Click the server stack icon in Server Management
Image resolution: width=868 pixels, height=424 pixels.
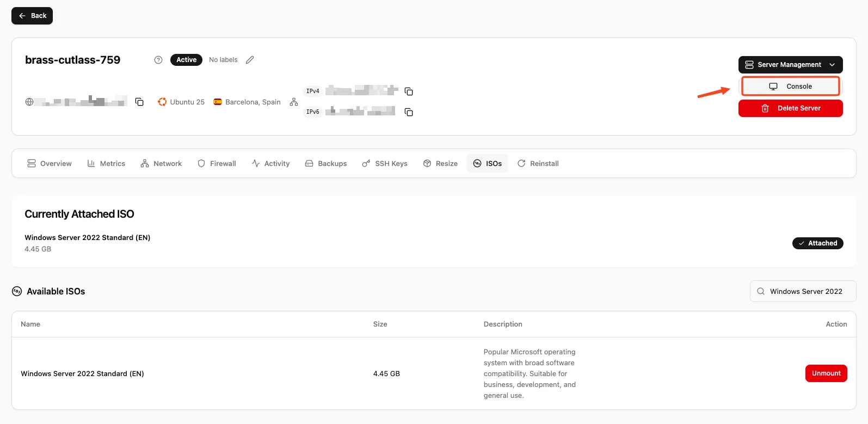(749, 65)
